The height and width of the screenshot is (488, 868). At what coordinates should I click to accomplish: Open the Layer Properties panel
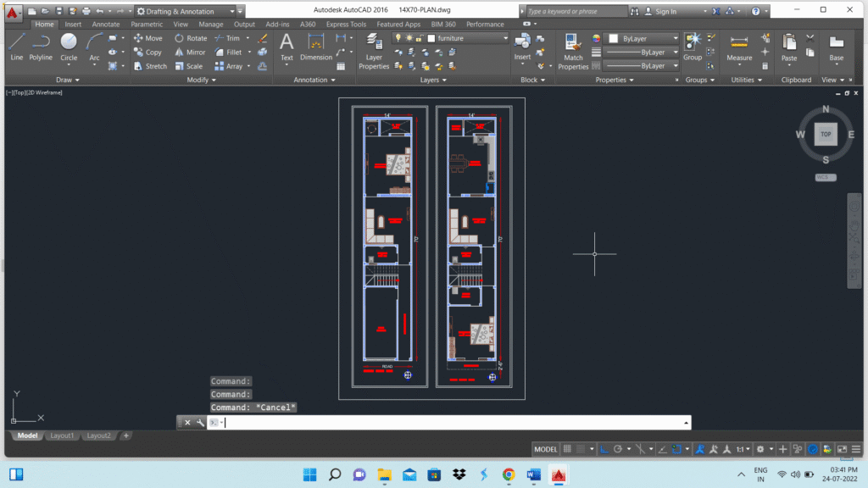(x=374, y=52)
